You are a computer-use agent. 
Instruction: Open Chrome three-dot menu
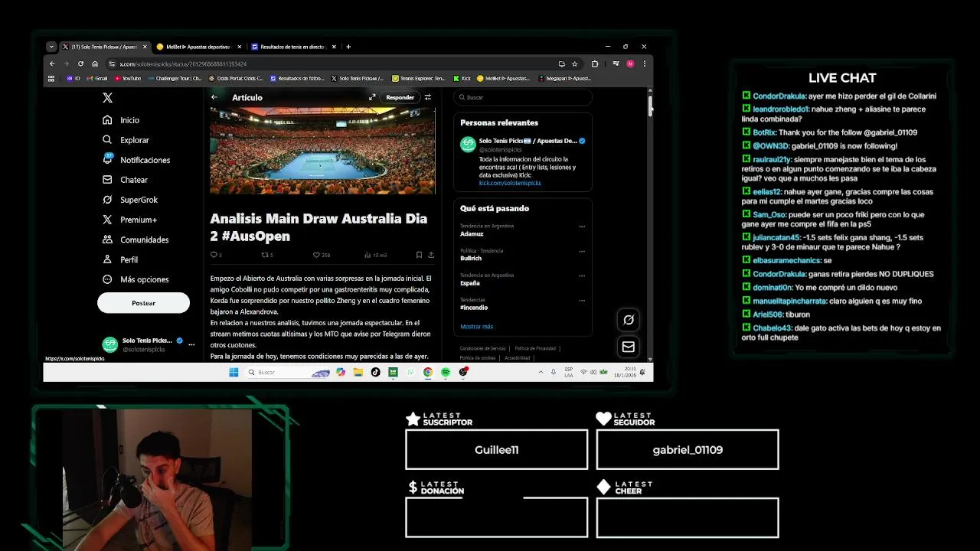click(x=644, y=64)
